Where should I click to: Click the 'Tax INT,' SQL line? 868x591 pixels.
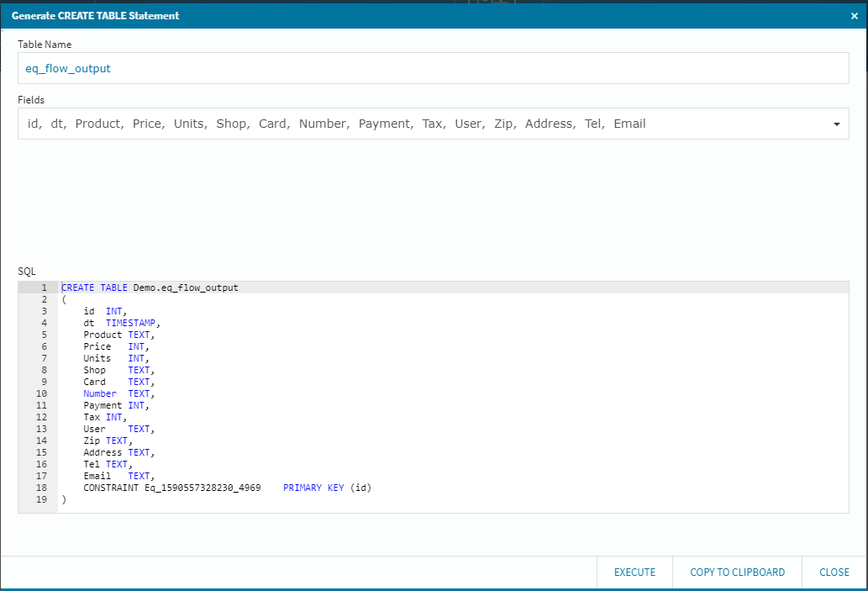pos(105,417)
